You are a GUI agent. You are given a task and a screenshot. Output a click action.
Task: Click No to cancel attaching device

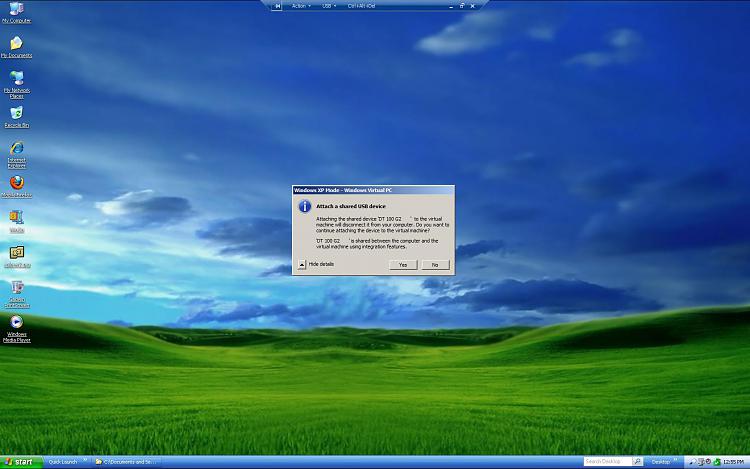pyautogui.click(x=435, y=265)
